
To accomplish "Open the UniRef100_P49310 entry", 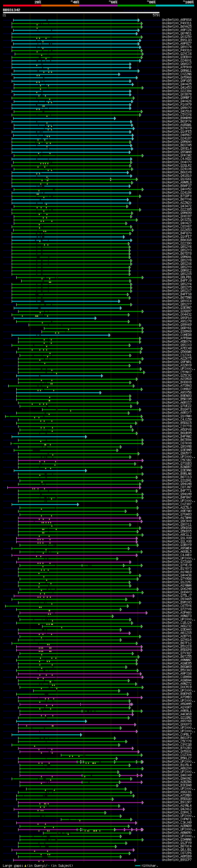I will click(x=177, y=50).
